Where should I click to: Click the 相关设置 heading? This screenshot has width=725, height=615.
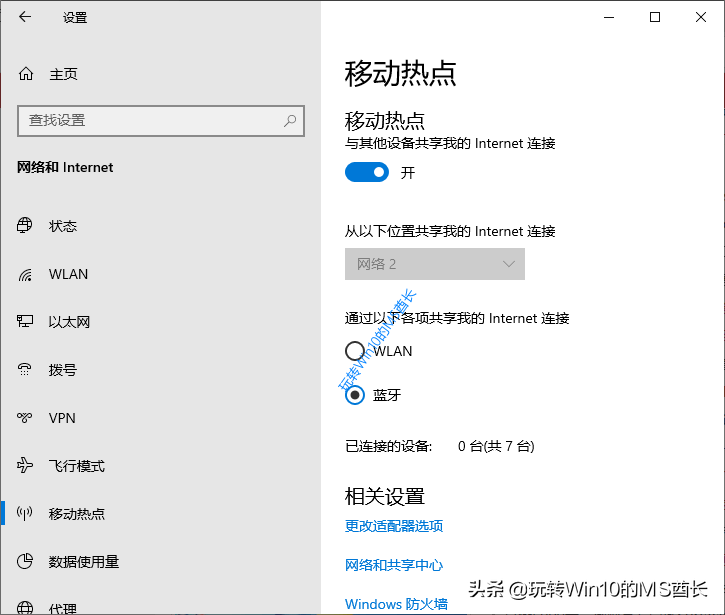(x=385, y=496)
